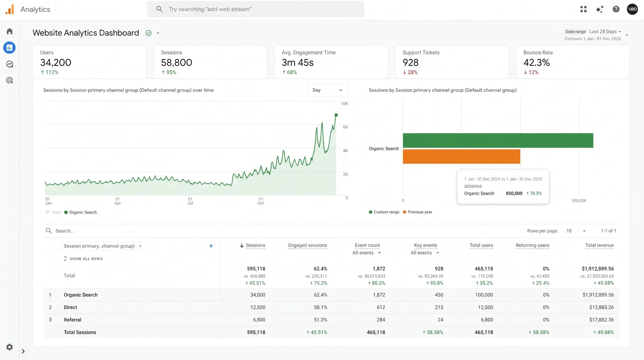Click the Bounce Rate value 42.3%

(537, 62)
